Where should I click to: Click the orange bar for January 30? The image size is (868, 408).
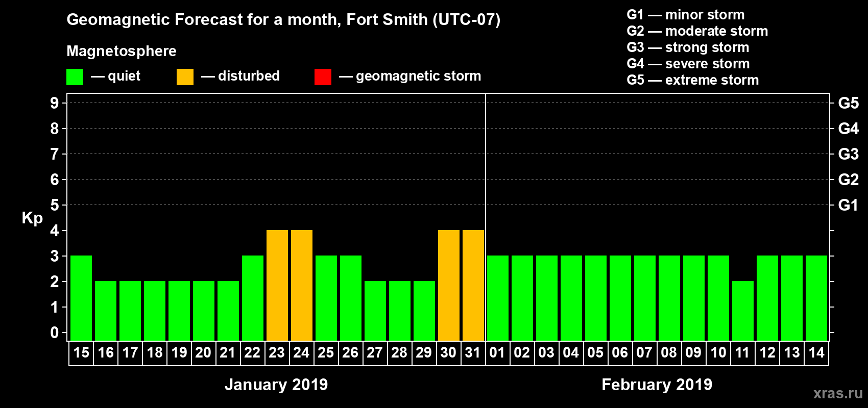(449, 285)
